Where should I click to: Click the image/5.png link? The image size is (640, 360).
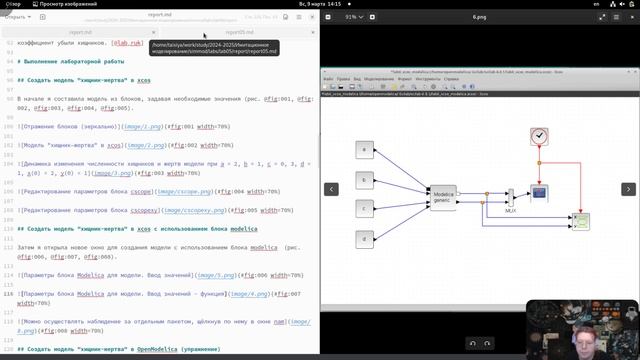[x=216, y=276]
